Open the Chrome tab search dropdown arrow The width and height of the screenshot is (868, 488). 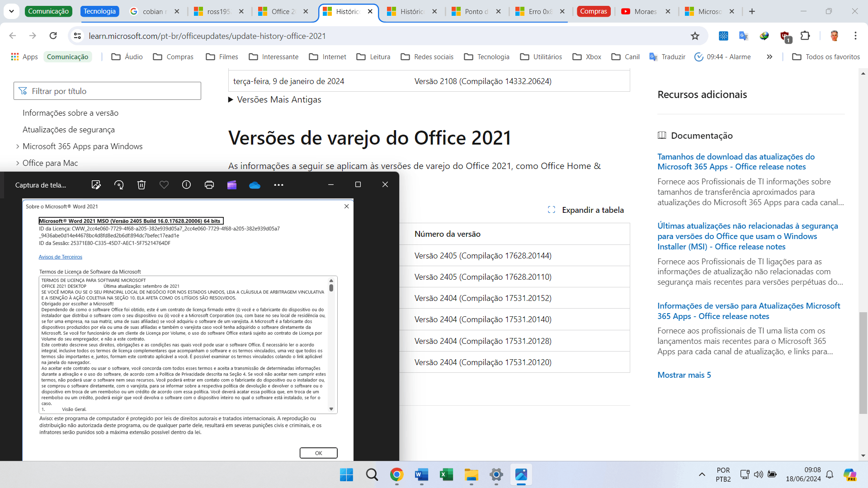pos(12,11)
